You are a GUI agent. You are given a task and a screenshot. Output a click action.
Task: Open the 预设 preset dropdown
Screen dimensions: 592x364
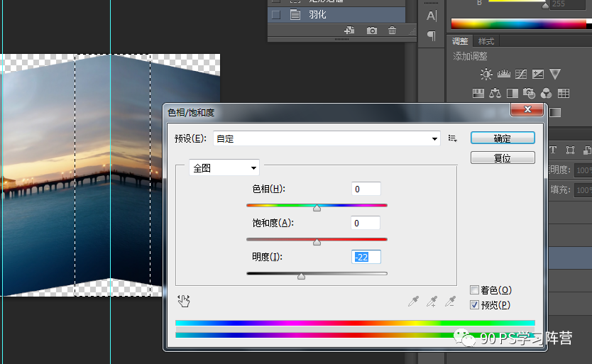327,138
